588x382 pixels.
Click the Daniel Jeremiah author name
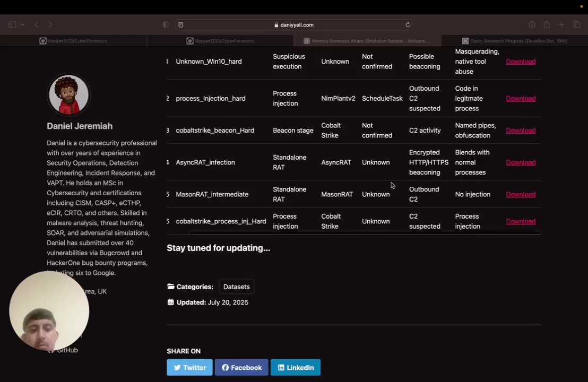tap(80, 126)
